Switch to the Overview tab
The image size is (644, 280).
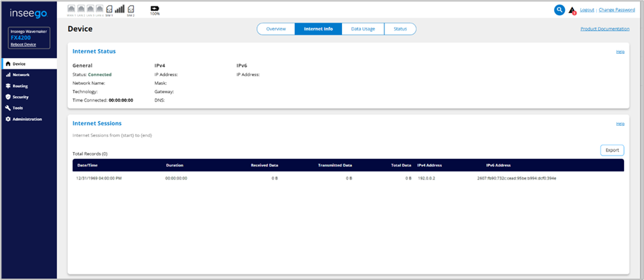[276, 29]
